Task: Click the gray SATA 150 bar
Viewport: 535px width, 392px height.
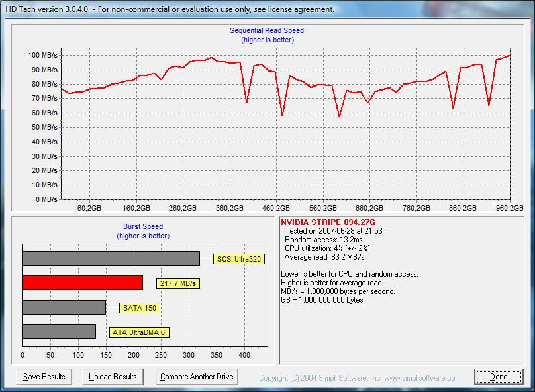Action: [64, 307]
